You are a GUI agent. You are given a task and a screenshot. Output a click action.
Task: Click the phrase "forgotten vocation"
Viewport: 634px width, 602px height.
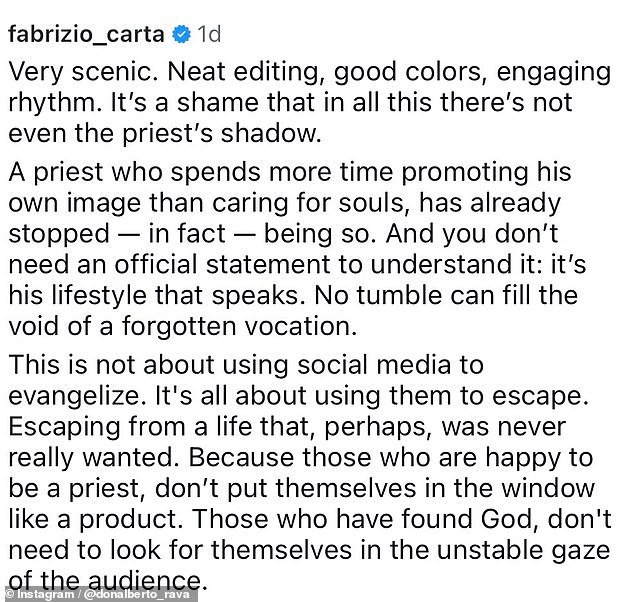pos(240,326)
